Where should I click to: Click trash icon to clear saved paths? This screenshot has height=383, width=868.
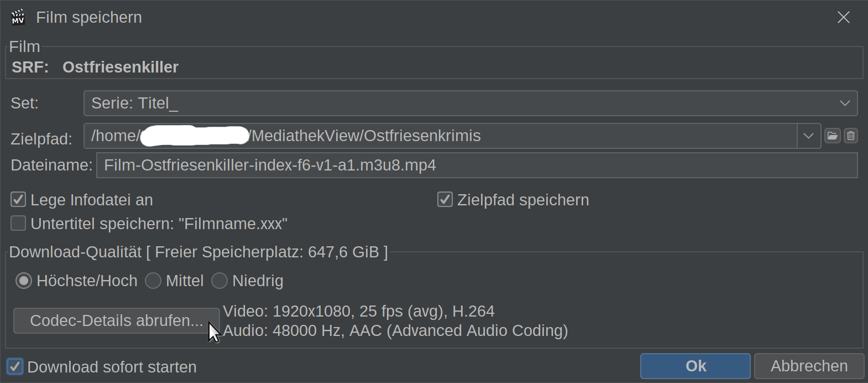(851, 136)
